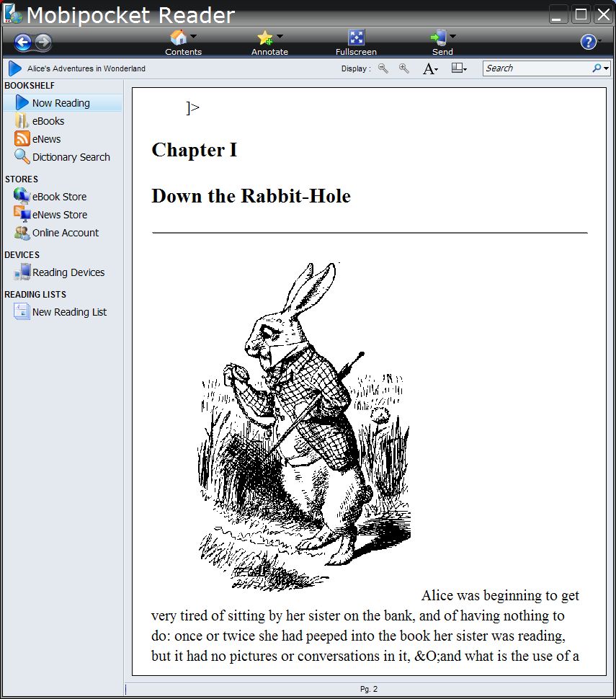Switch to Fullscreen mode icon

tap(356, 37)
